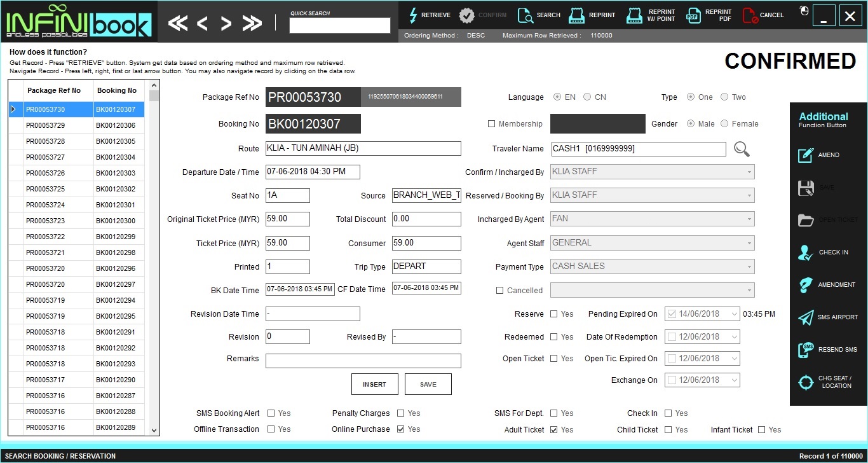Viewport: 868px width, 463px height.
Task: Toggle Reserve Yes checkbox
Action: [554, 314]
